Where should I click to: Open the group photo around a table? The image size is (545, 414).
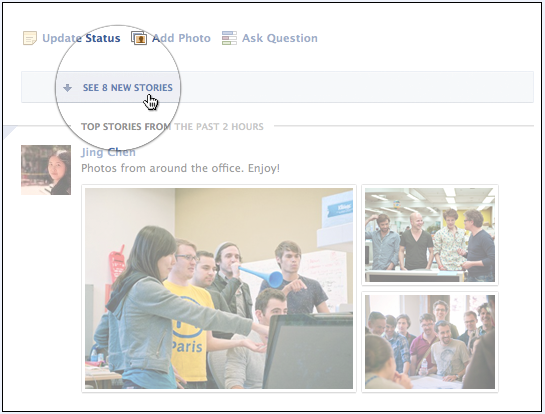430,342
